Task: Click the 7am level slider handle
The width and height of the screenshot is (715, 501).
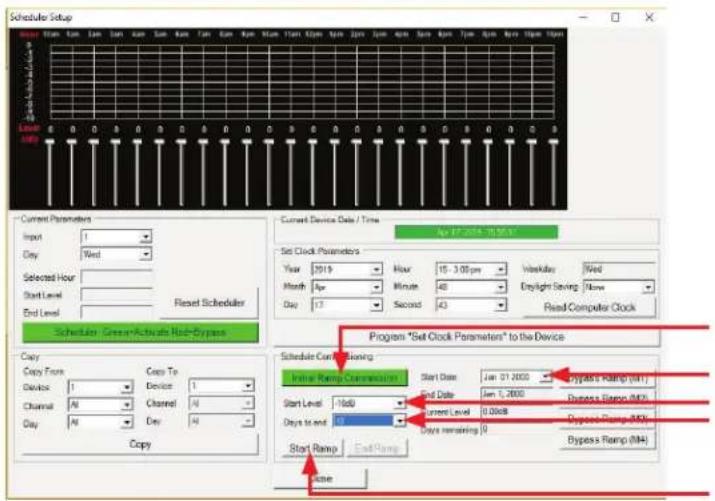Action: click(203, 143)
